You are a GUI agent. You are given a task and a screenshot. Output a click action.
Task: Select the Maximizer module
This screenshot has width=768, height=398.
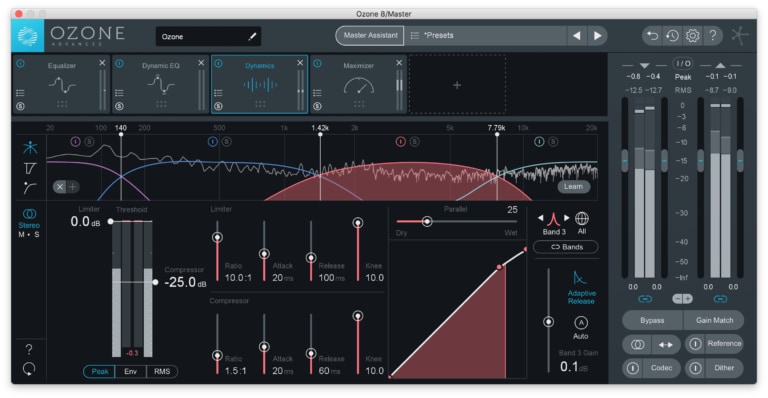pos(358,84)
